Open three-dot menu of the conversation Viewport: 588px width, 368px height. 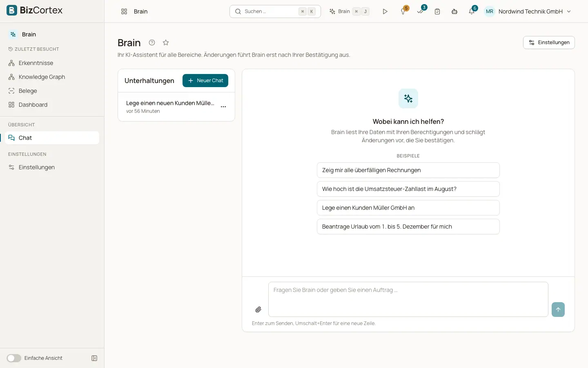tap(223, 107)
